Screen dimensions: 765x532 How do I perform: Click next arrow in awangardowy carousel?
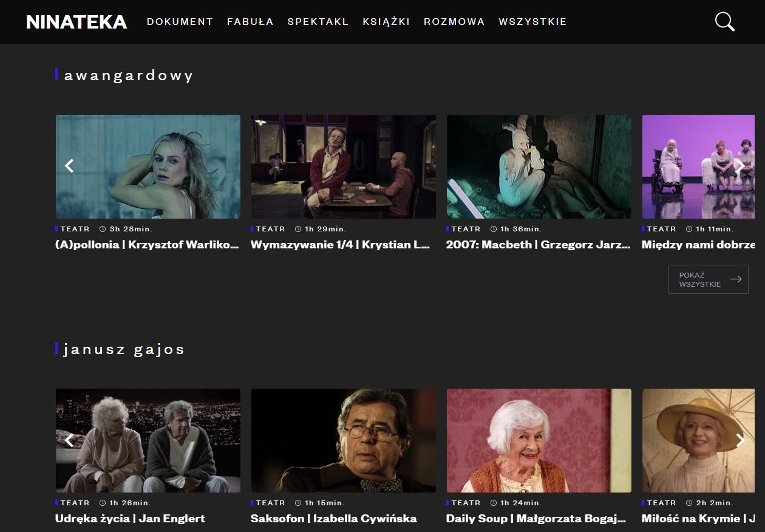(x=740, y=166)
